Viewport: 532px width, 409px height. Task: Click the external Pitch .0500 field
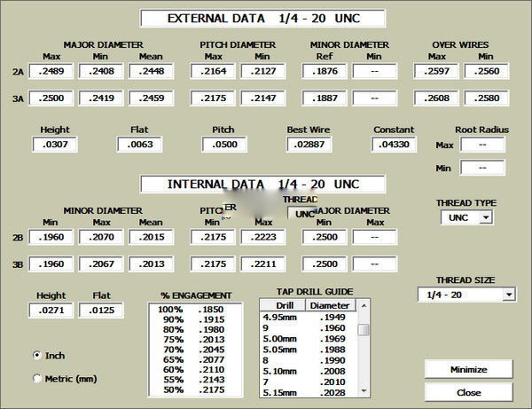pos(223,144)
